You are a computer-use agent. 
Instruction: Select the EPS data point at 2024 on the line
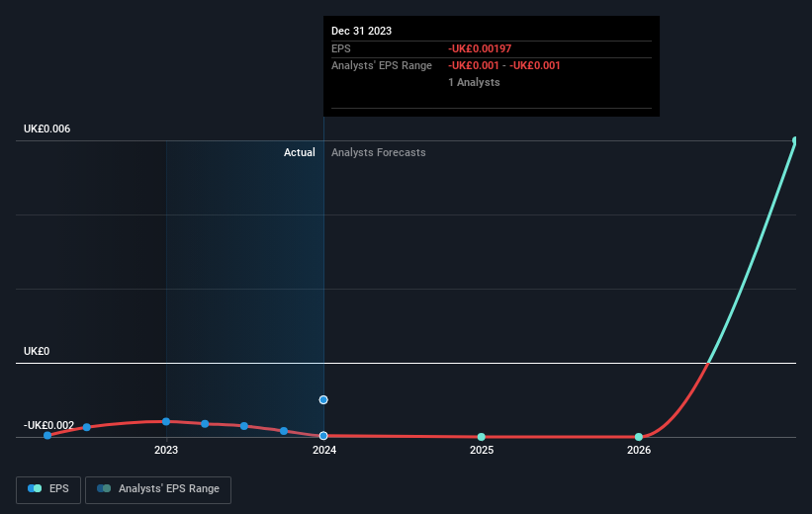point(323,436)
